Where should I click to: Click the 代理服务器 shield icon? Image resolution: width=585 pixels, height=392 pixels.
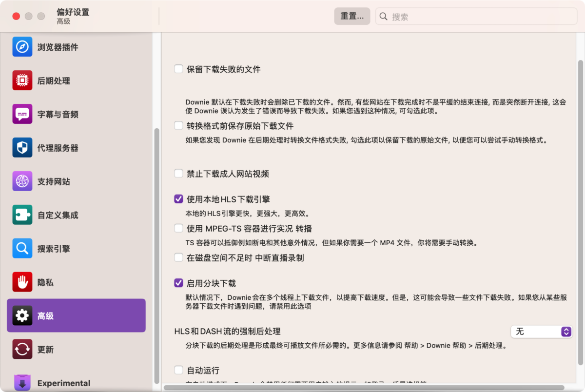coord(22,148)
